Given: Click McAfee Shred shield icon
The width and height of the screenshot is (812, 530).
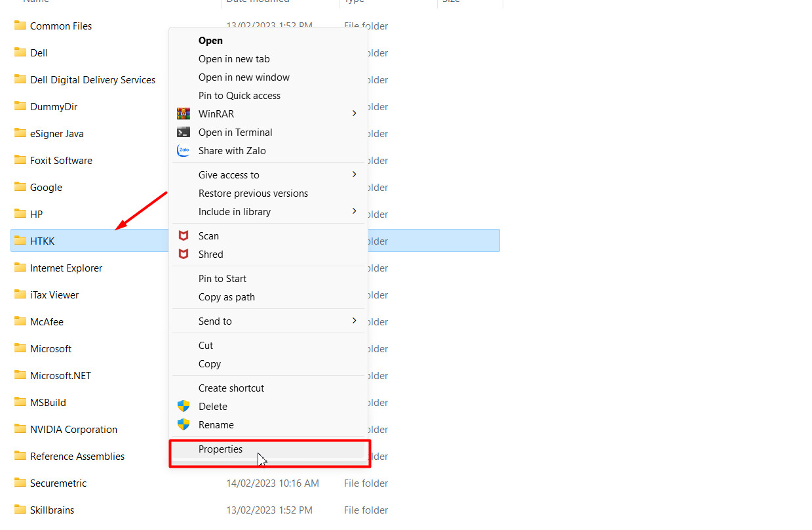Looking at the screenshot, I should (x=184, y=254).
